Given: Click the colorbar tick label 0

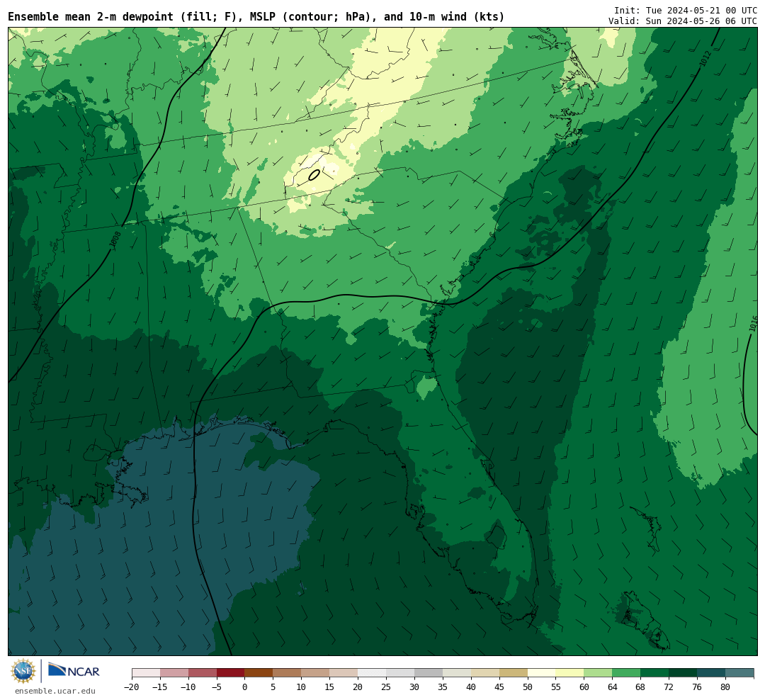Looking at the screenshot, I should coord(244,687).
